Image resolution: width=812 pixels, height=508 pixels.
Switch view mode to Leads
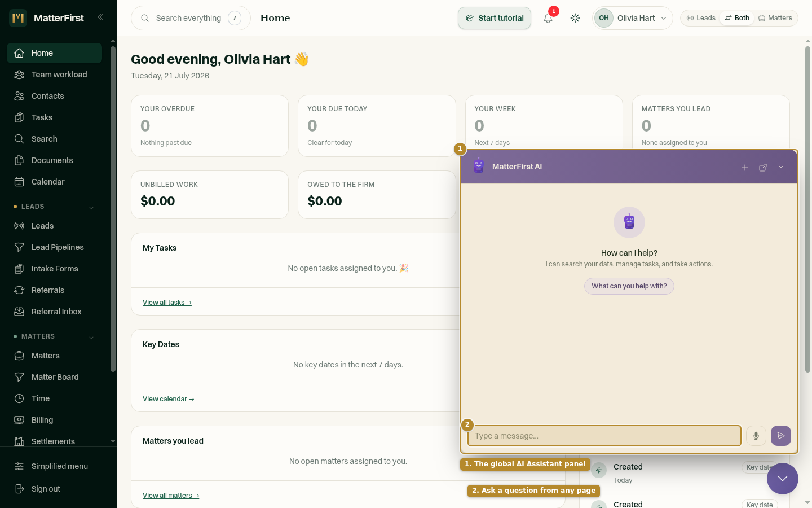[x=701, y=18]
